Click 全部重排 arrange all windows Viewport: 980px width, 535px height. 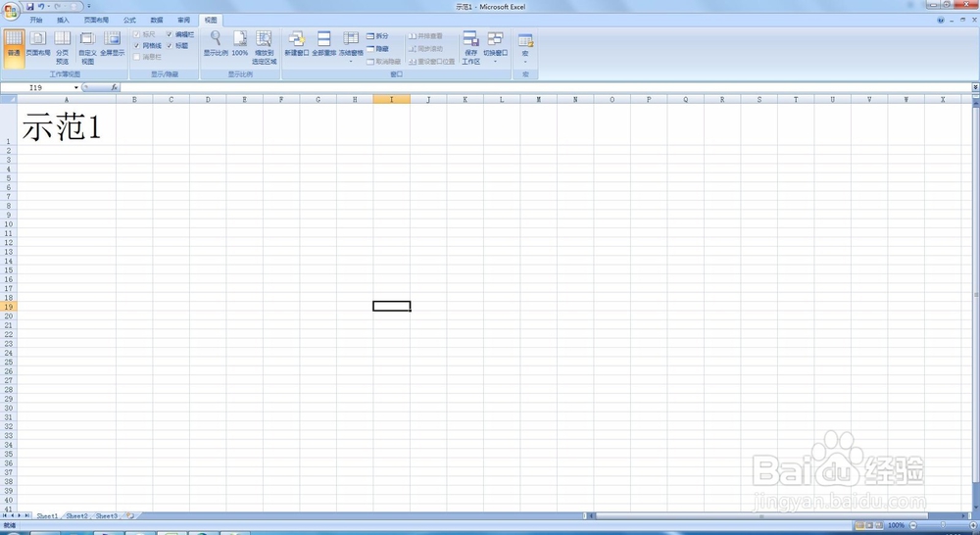coord(323,44)
